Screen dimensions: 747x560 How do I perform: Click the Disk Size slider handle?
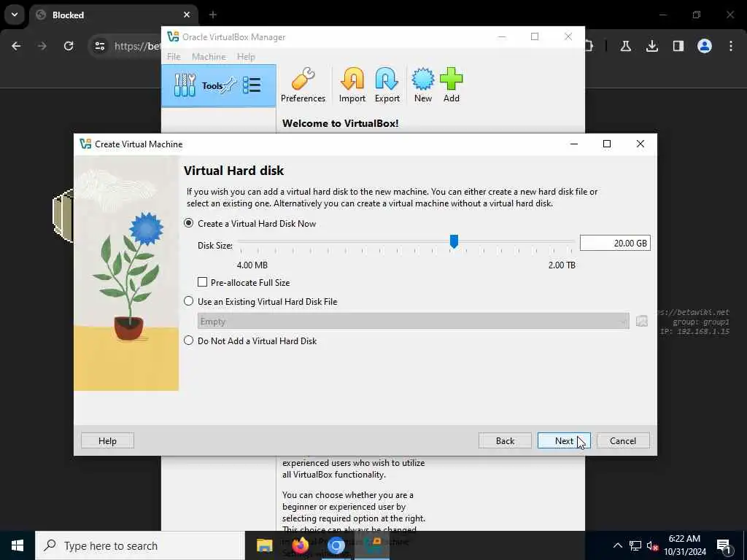[454, 241]
